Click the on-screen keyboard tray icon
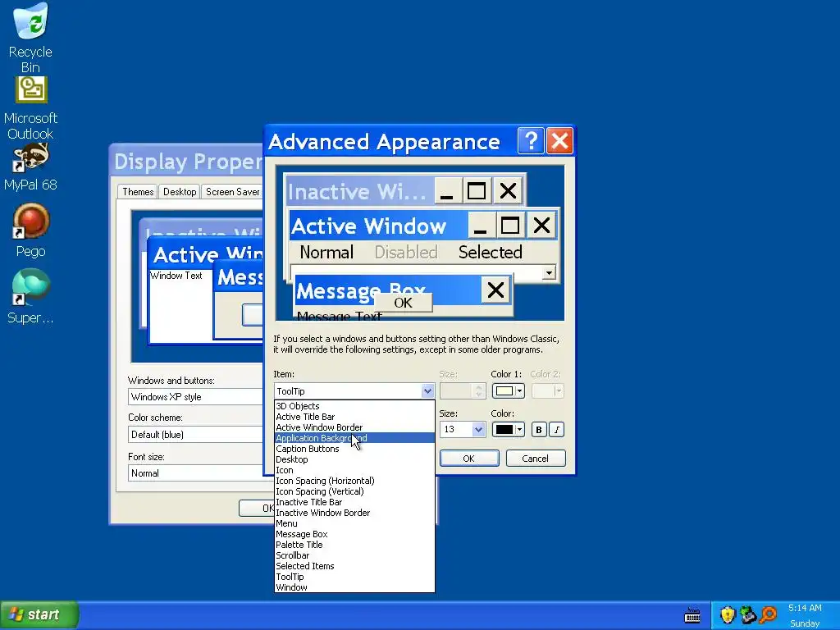840x630 pixels. point(692,615)
